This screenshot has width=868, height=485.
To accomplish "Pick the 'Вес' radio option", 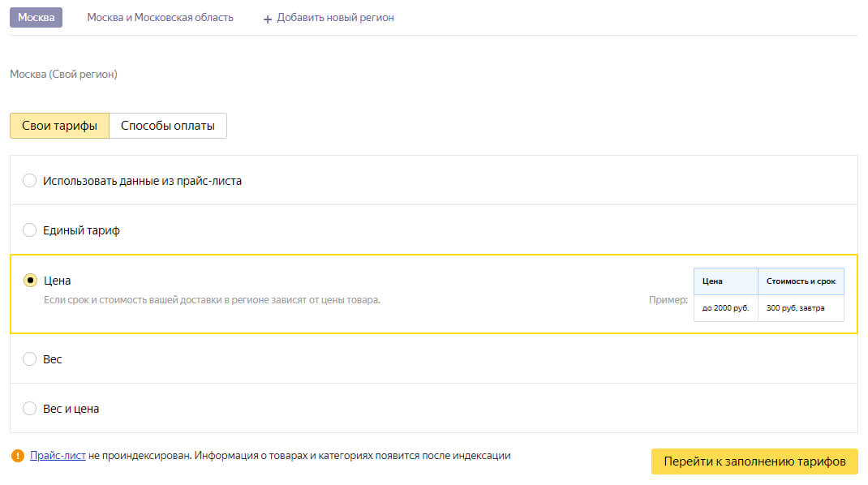I will [30, 358].
